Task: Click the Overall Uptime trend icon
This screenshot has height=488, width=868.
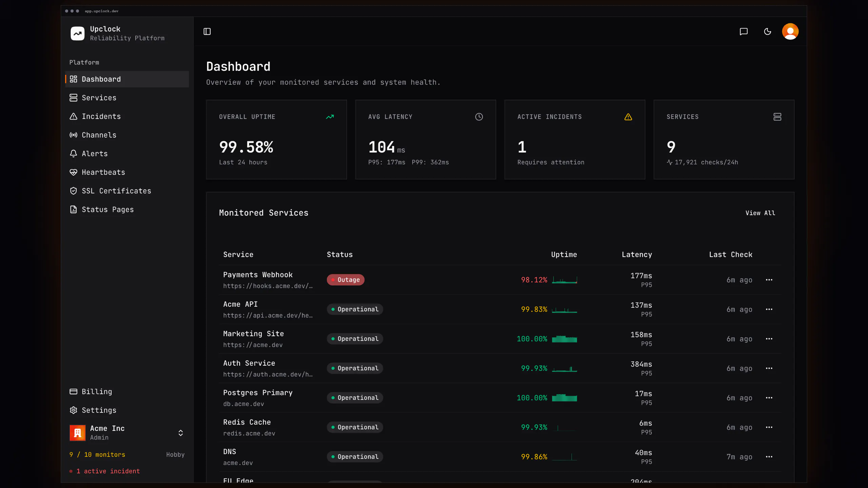Action: point(330,117)
